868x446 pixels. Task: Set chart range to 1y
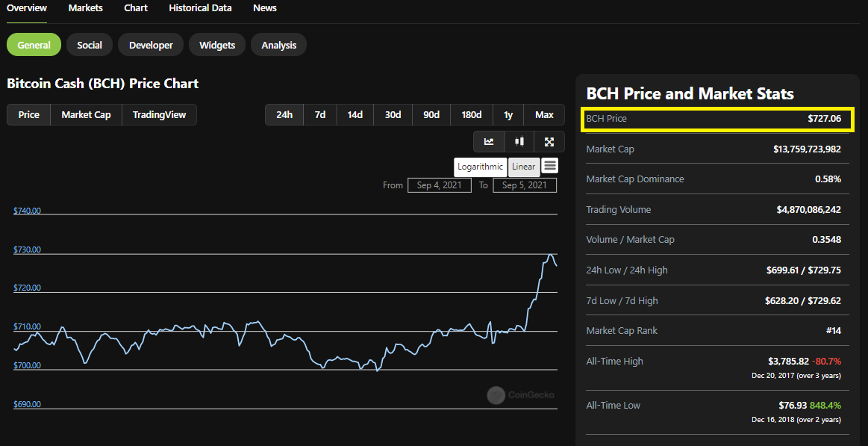click(x=508, y=115)
